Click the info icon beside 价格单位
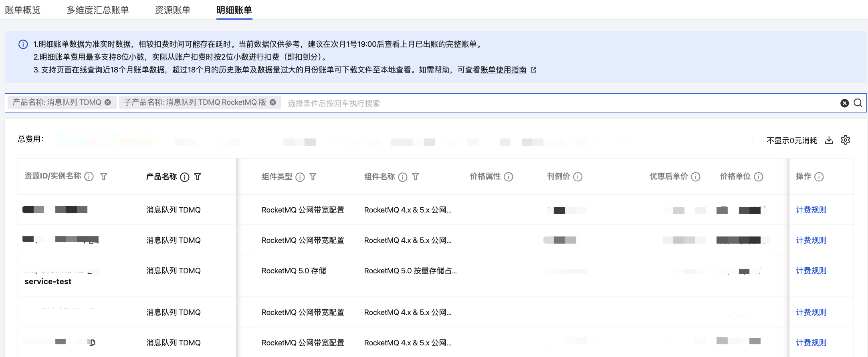Screen dimensions: 868x357 [x=759, y=177]
